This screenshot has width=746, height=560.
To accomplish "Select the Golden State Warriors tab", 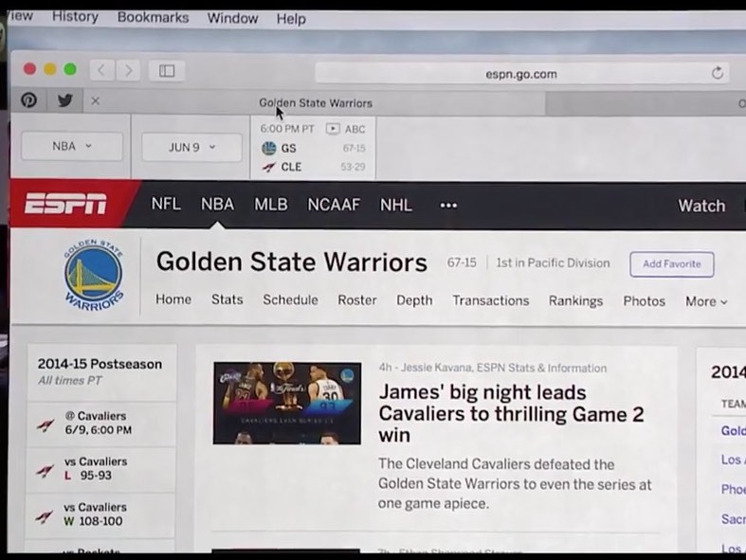I will 315,102.
